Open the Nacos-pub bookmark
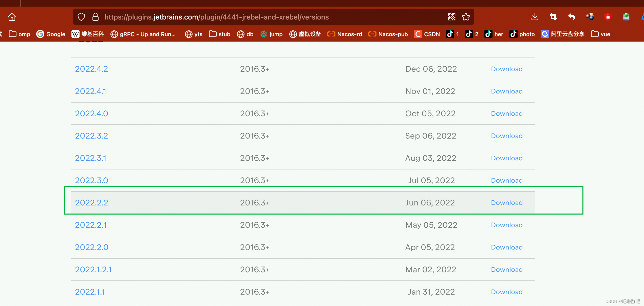 coord(388,34)
